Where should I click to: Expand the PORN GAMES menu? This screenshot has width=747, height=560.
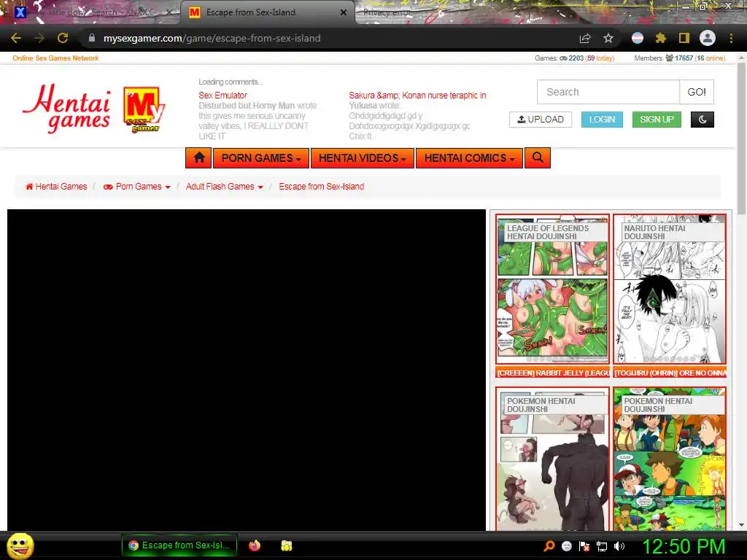pos(261,157)
